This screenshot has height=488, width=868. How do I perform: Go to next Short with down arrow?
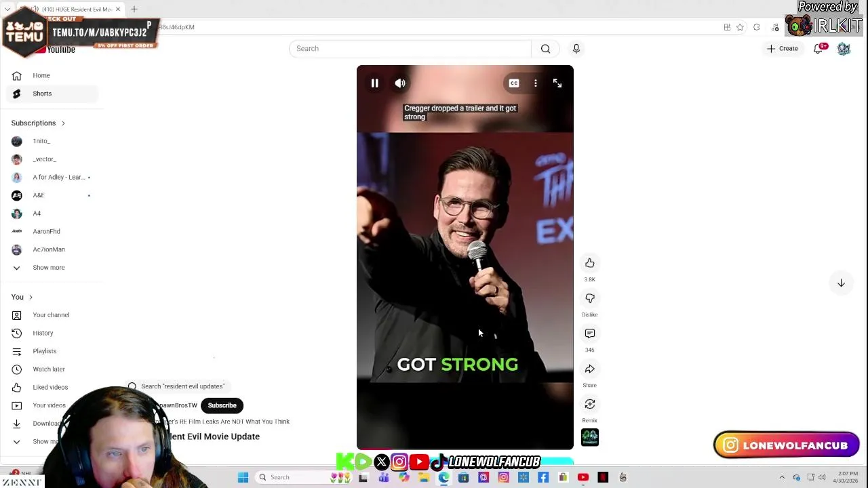pos(841,283)
